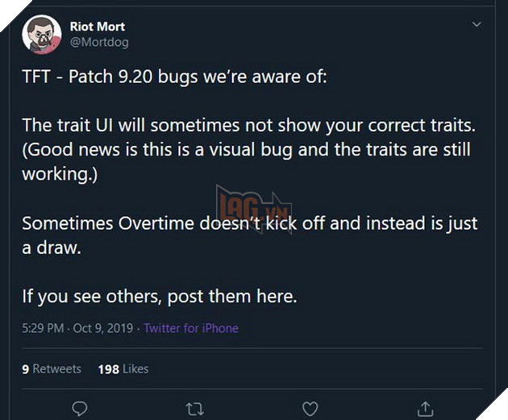The image size is (508, 420).
Task: Like the tweet with the heart icon
Action: coord(310,408)
